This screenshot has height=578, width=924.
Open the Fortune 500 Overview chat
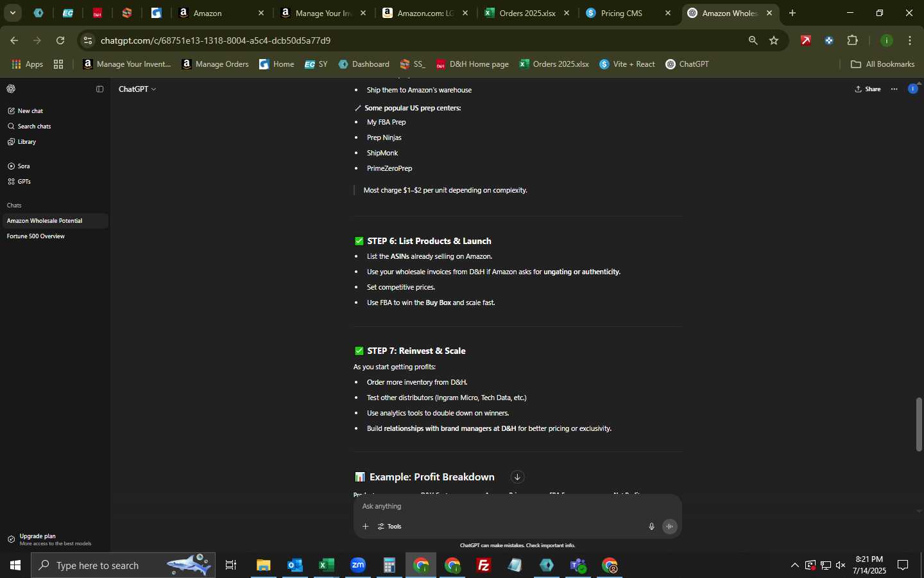pos(54,236)
